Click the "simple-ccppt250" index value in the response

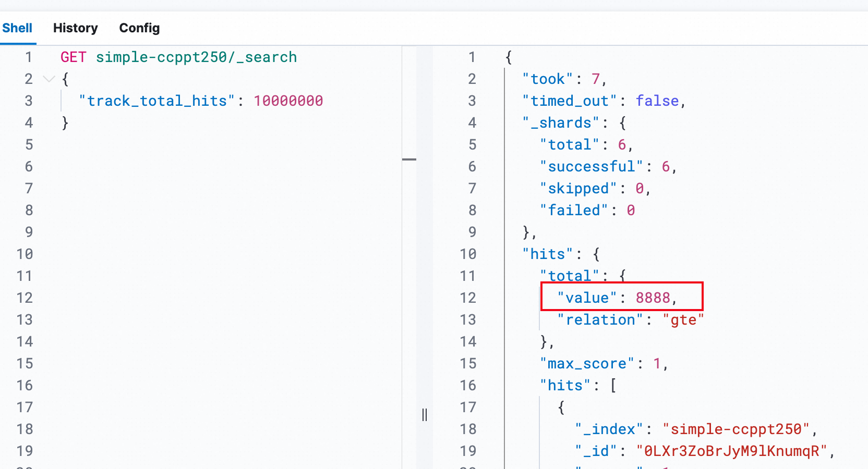(736, 429)
